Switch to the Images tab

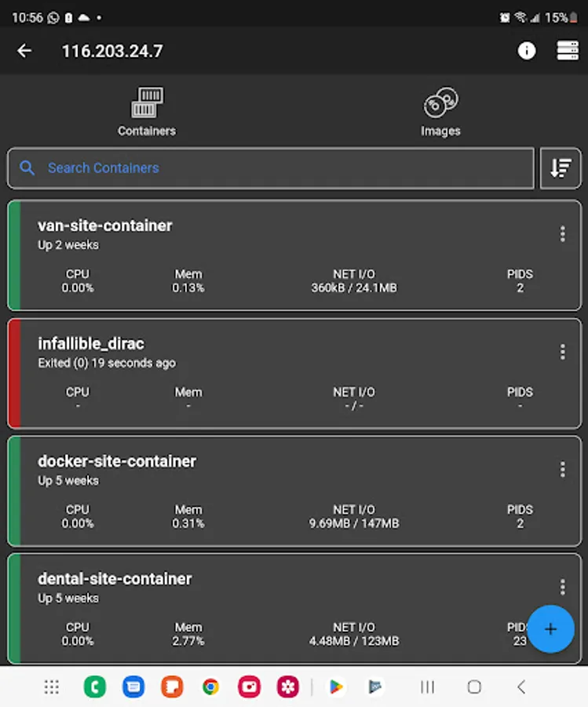point(440,112)
